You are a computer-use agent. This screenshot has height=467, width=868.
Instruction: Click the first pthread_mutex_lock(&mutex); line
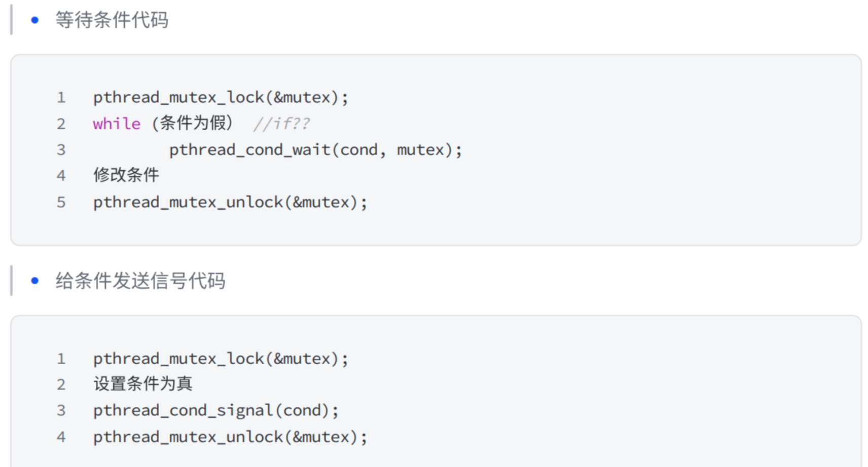click(x=221, y=97)
